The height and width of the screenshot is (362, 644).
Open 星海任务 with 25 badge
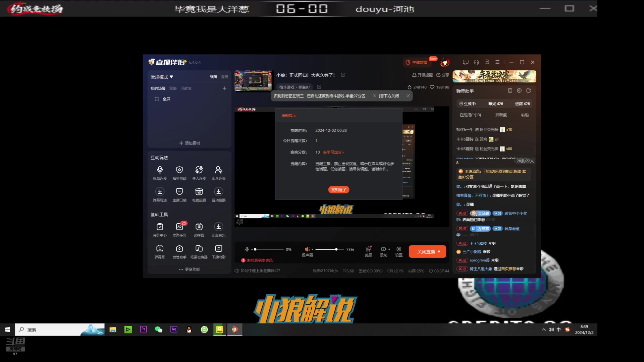(179, 230)
